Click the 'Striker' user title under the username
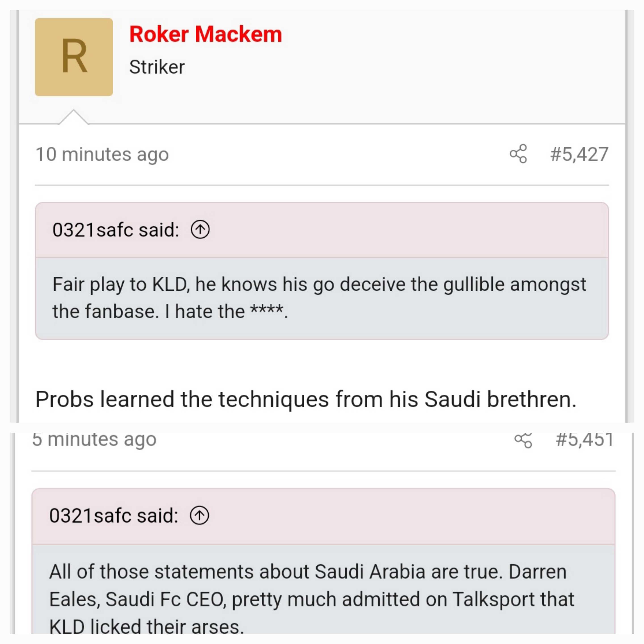Viewport: 644px width, 644px height. [x=157, y=67]
